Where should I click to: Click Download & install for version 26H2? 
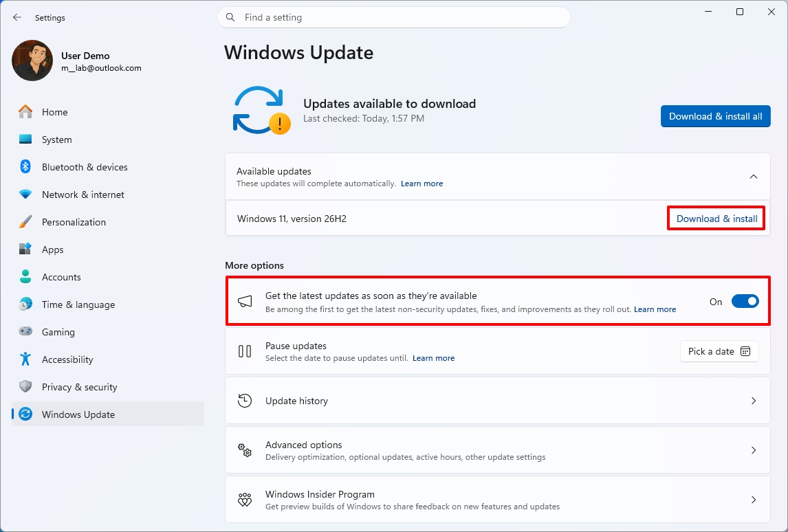pos(716,219)
